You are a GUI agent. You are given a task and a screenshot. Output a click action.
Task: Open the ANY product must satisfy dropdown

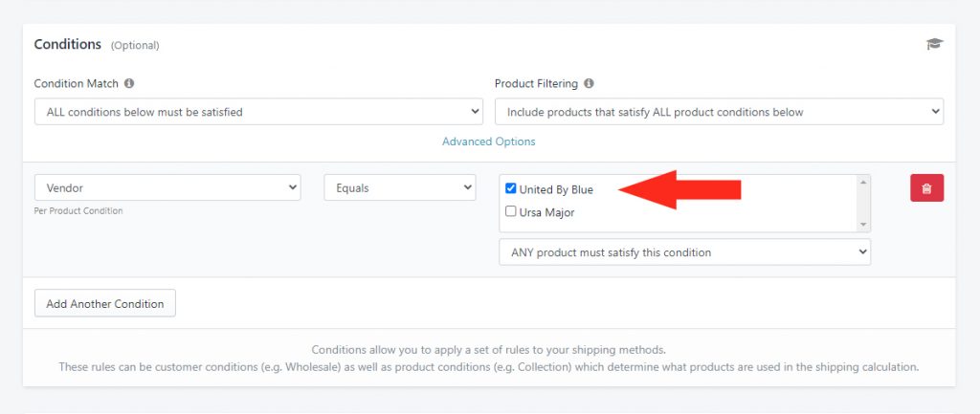(684, 252)
